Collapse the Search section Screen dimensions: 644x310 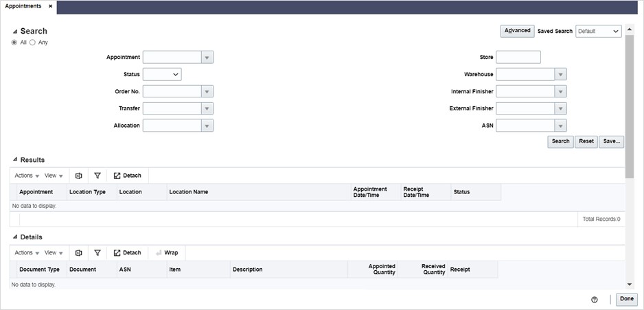pos(15,31)
